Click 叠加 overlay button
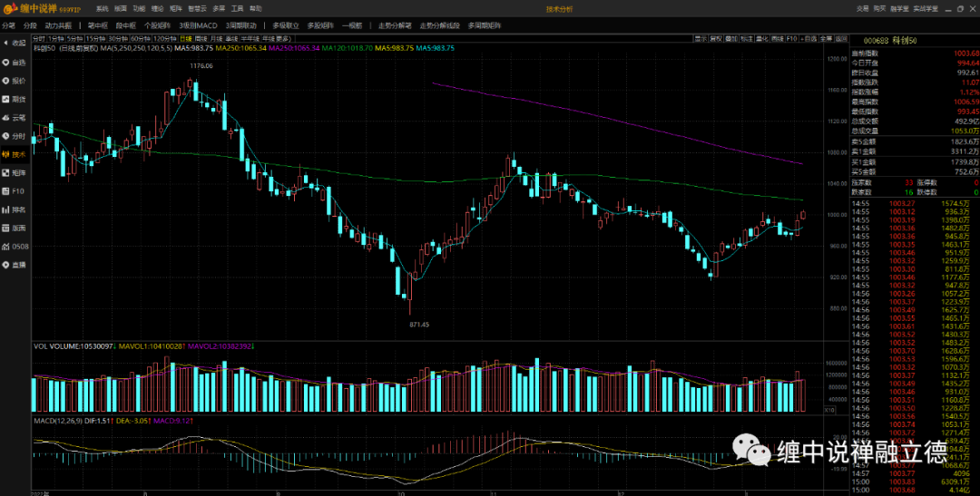Image resolution: width=980 pixels, height=496 pixels. coord(731,39)
